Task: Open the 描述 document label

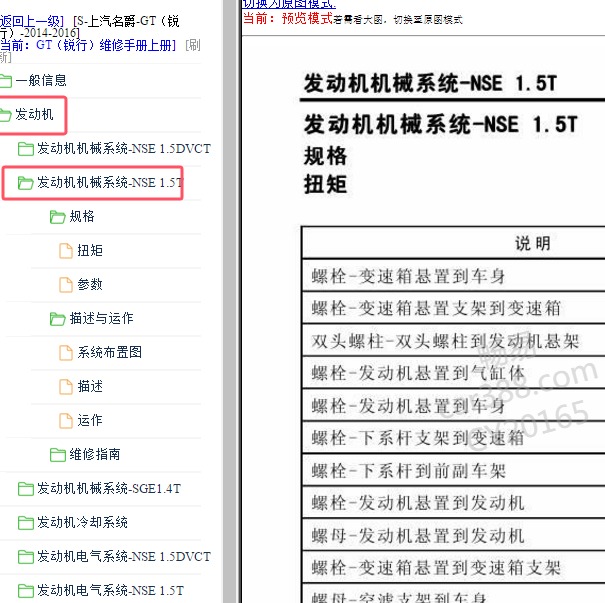Action: [x=90, y=386]
